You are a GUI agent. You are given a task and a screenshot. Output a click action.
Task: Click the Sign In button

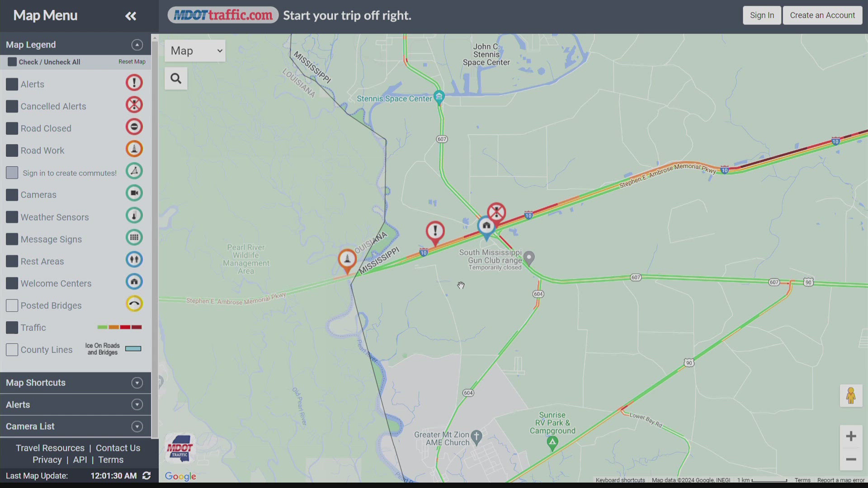[x=762, y=15]
